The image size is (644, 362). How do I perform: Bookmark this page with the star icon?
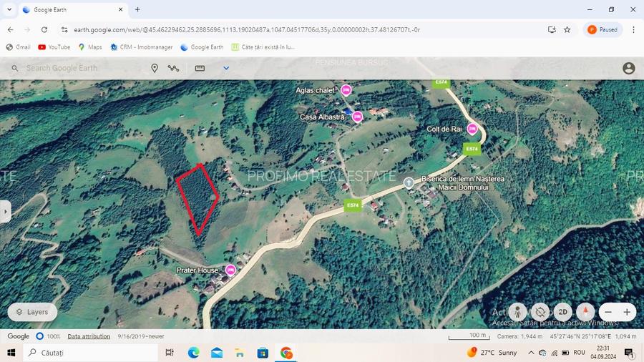(x=567, y=29)
